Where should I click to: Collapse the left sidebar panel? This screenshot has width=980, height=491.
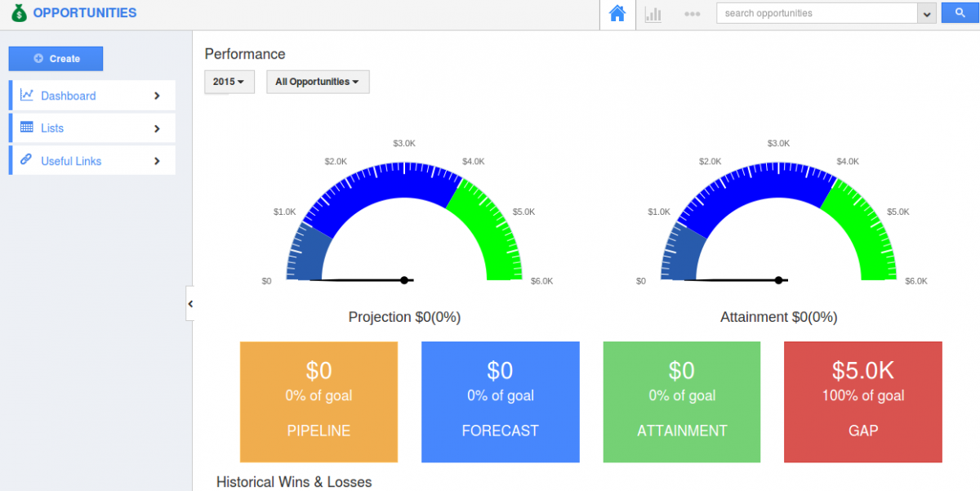(x=191, y=303)
